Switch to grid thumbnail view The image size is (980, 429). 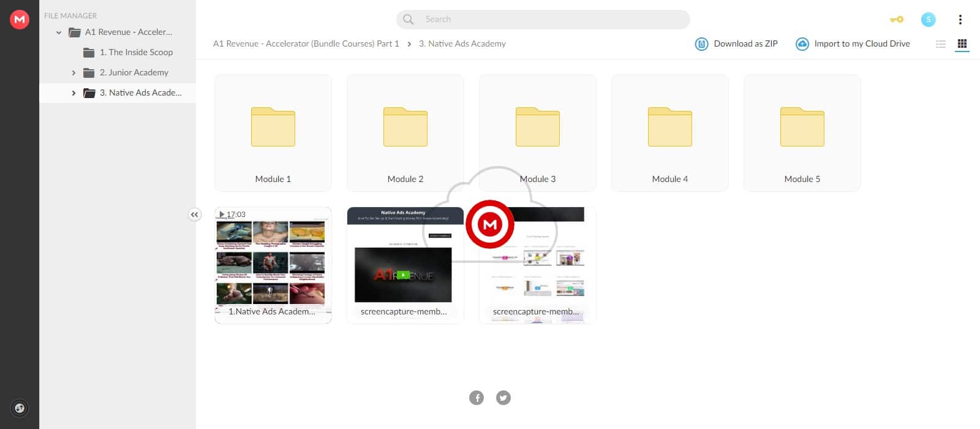pos(962,44)
